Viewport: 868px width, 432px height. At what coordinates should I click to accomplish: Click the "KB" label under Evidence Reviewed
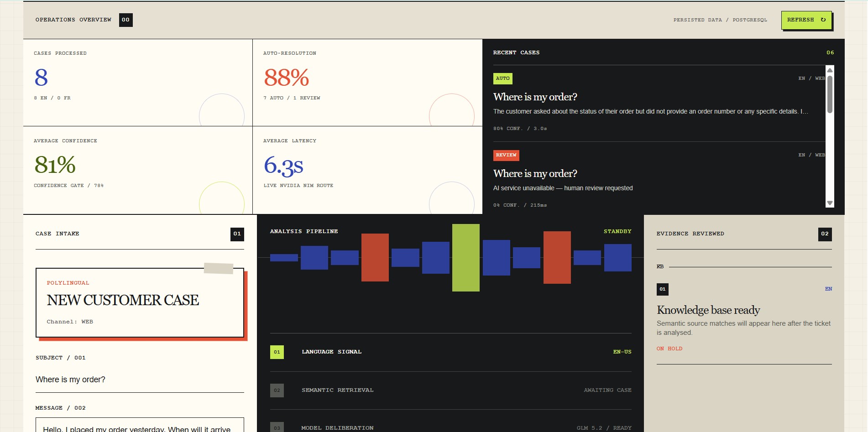[x=660, y=267]
